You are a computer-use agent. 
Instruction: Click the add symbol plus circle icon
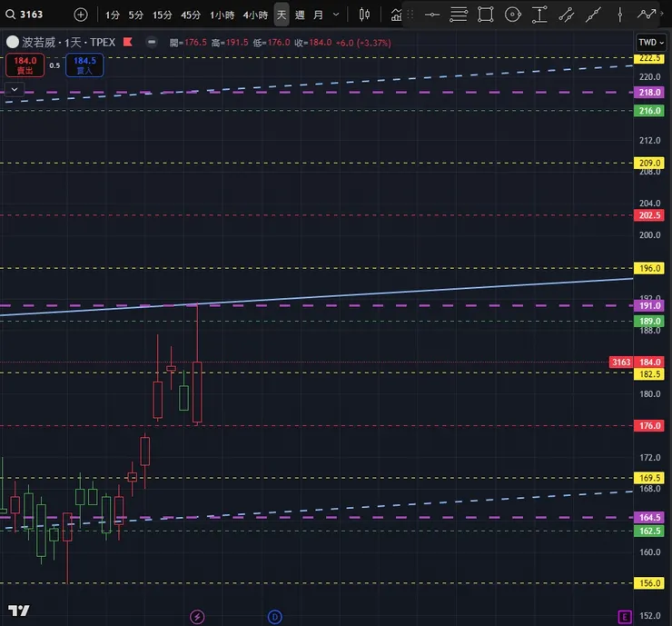pos(81,15)
